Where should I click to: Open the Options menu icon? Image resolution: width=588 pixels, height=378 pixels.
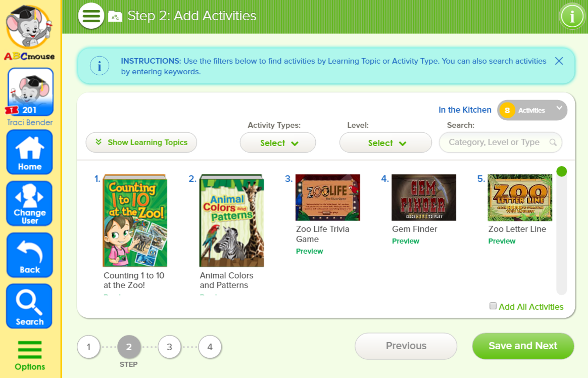point(30,356)
